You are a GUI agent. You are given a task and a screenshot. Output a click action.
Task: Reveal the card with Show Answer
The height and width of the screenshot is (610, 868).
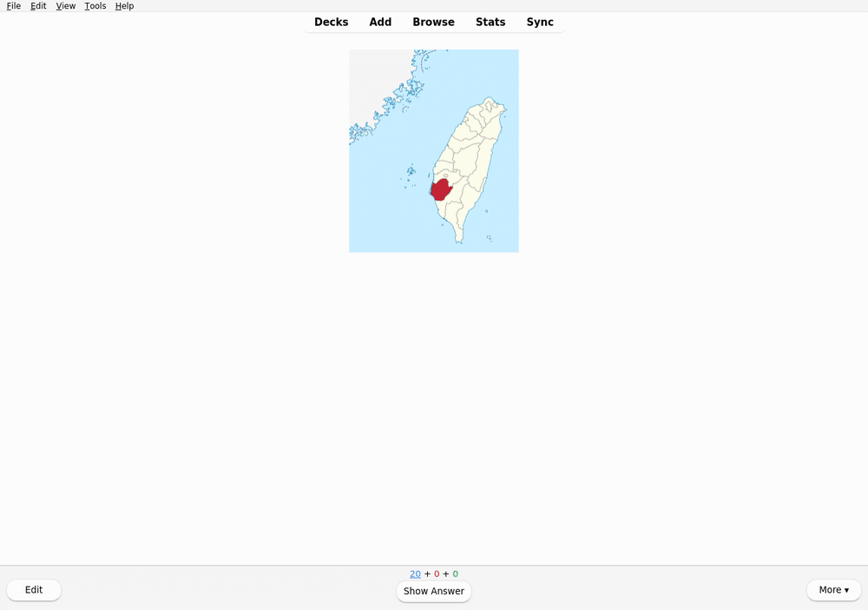(x=433, y=591)
